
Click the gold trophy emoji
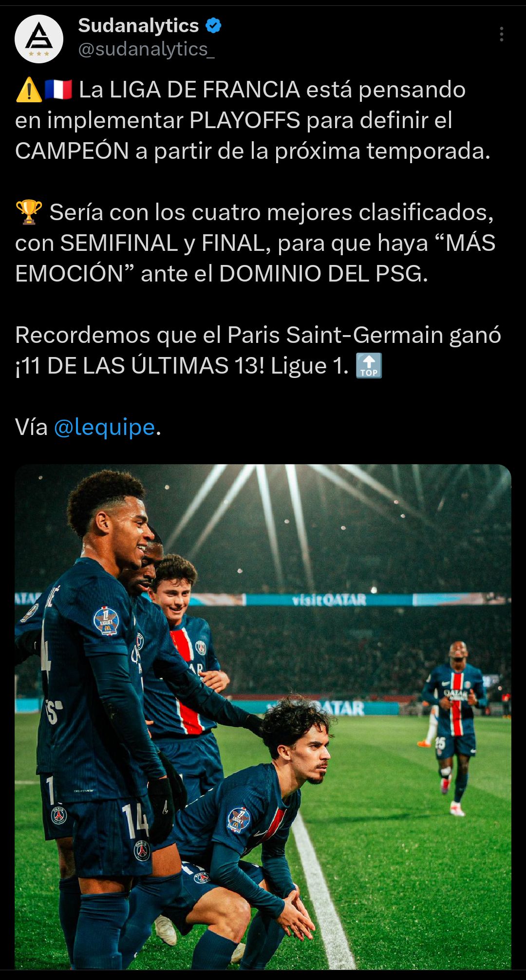tap(29, 212)
